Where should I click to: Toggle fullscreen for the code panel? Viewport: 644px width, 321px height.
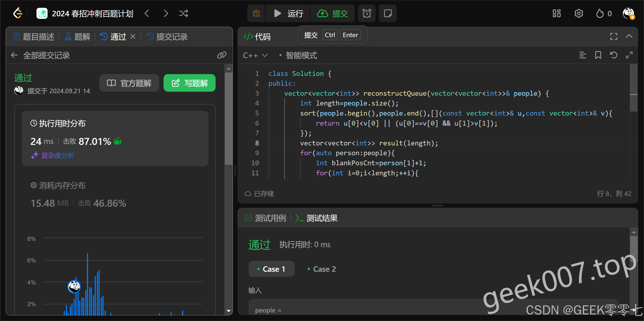614,36
